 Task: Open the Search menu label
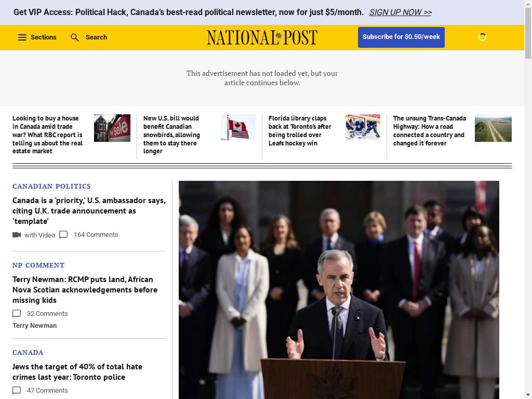click(x=96, y=37)
